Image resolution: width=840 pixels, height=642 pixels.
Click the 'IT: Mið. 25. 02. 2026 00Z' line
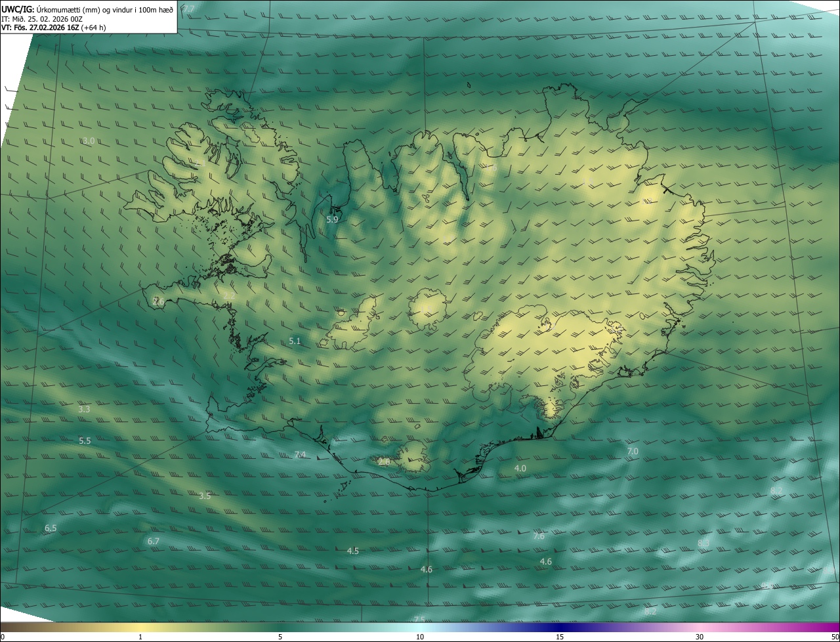pos(41,19)
